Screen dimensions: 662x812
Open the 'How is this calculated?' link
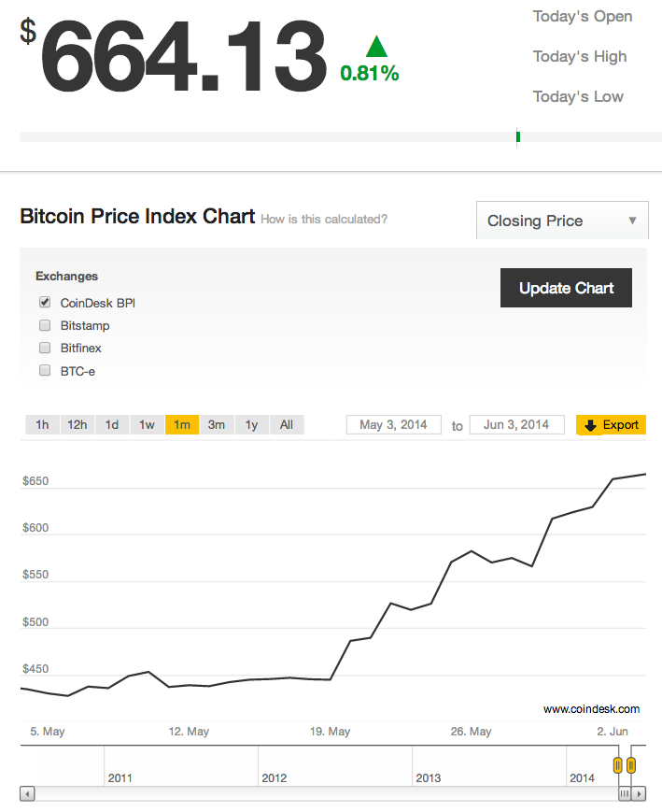click(x=324, y=220)
